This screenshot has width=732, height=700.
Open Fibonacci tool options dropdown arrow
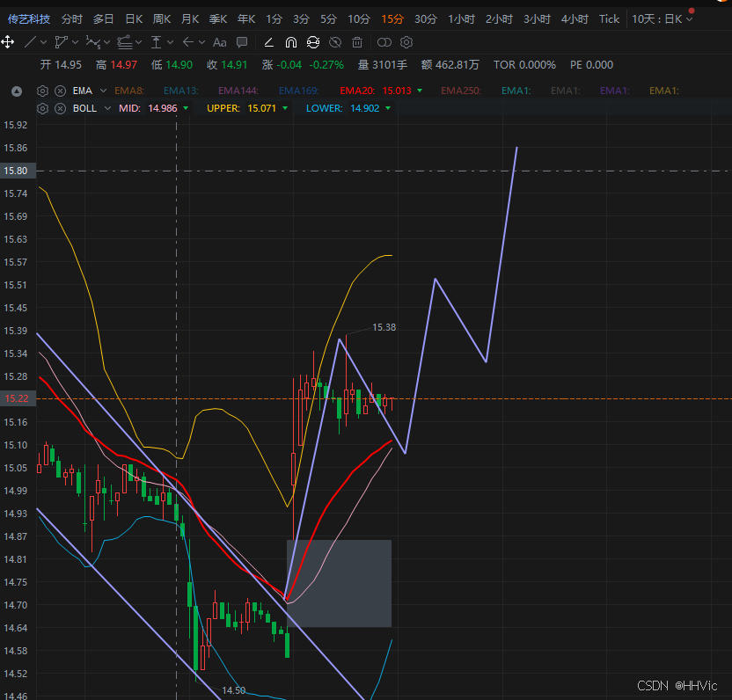coord(139,42)
